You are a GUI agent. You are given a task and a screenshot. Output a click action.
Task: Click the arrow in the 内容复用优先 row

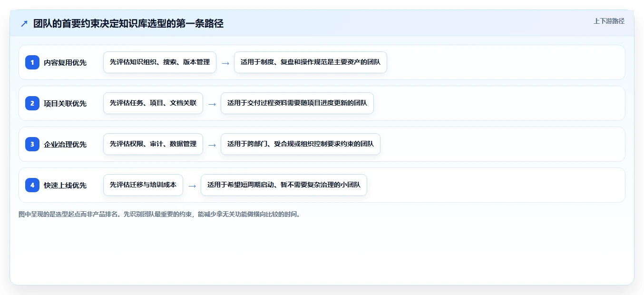point(225,63)
